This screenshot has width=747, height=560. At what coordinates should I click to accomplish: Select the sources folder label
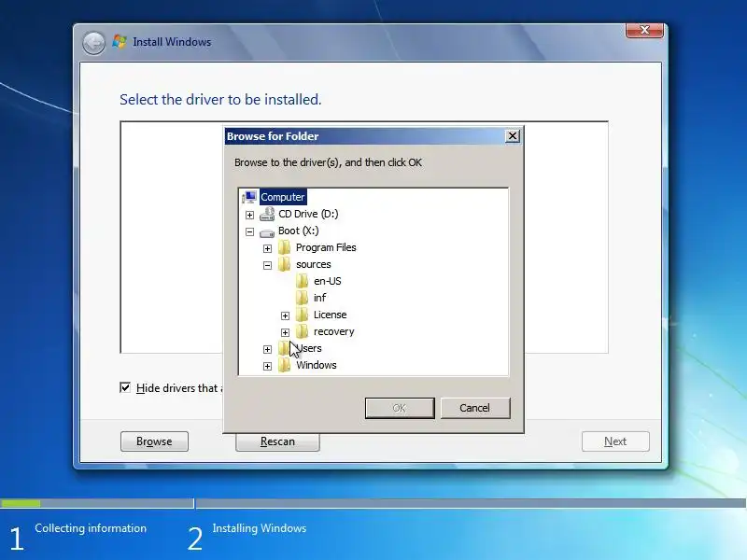[314, 264]
